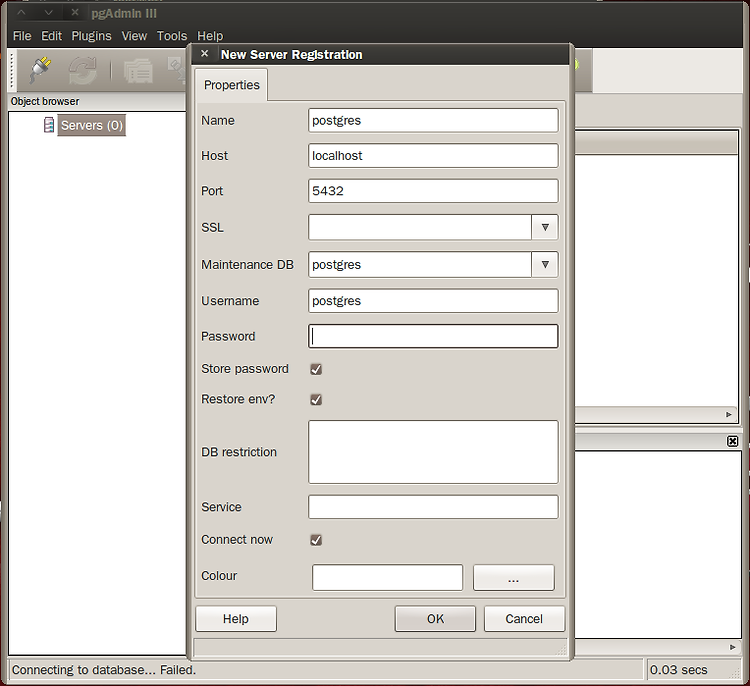Focus the Name input field
750x686 pixels.
(433, 120)
